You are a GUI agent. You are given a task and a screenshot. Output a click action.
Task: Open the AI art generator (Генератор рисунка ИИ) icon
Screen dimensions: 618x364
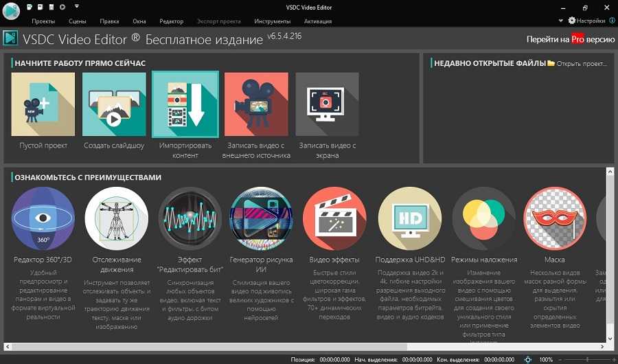tap(261, 218)
